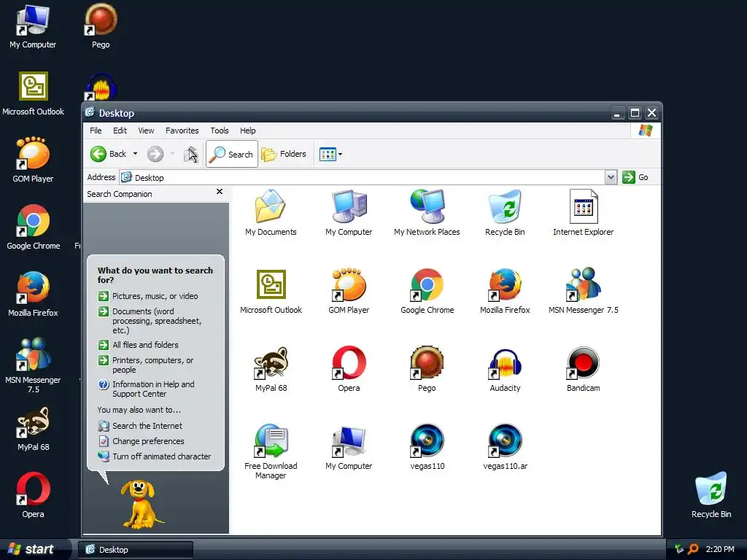747x560 pixels.
Task: Open the Favorites menu
Action: tap(182, 131)
